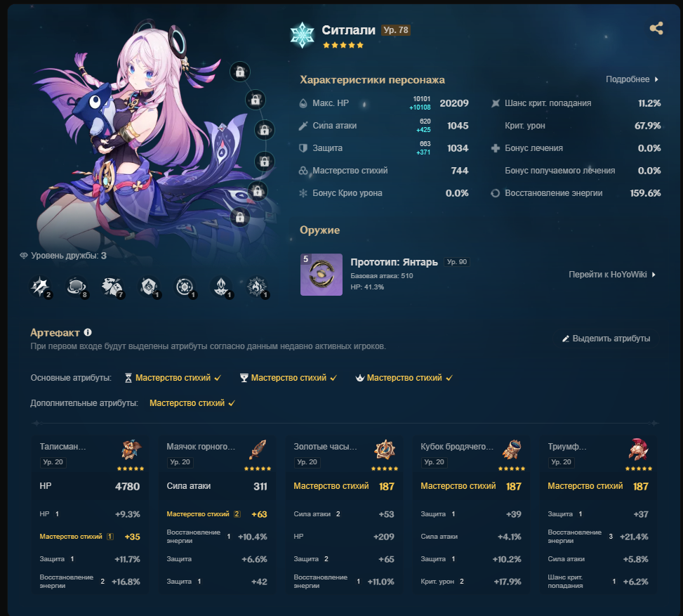Click the topmost locked constellation icon

click(240, 72)
